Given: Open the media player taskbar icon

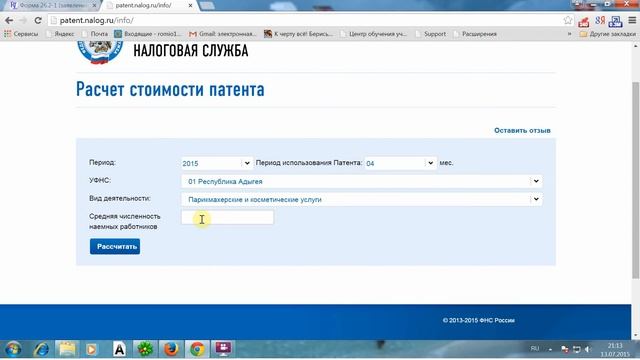Looking at the screenshot, I should [92, 349].
